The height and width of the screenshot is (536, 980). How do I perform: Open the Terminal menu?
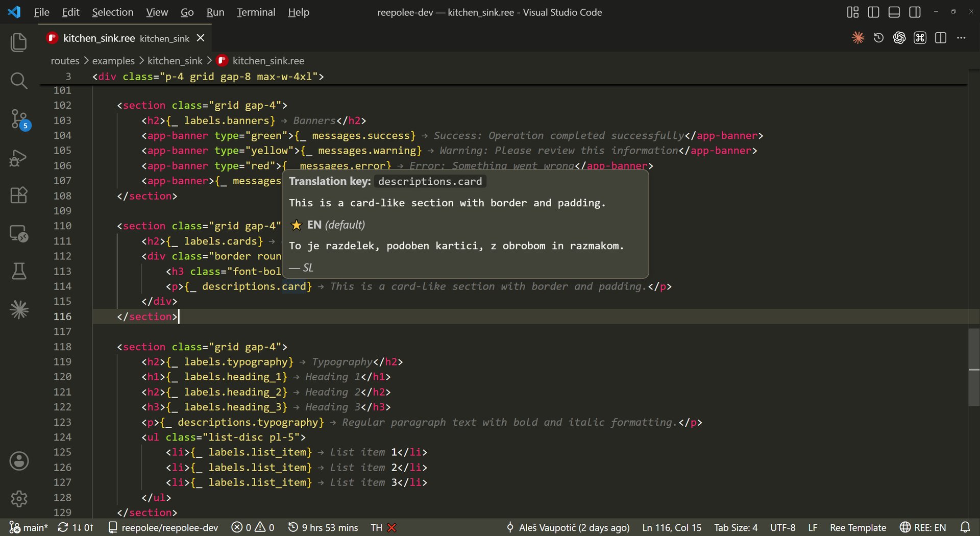(x=256, y=12)
